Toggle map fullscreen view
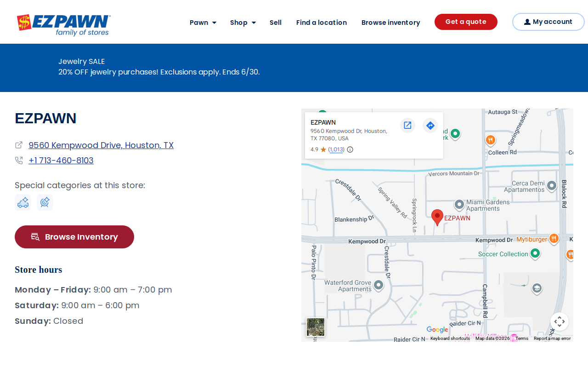 560,322
